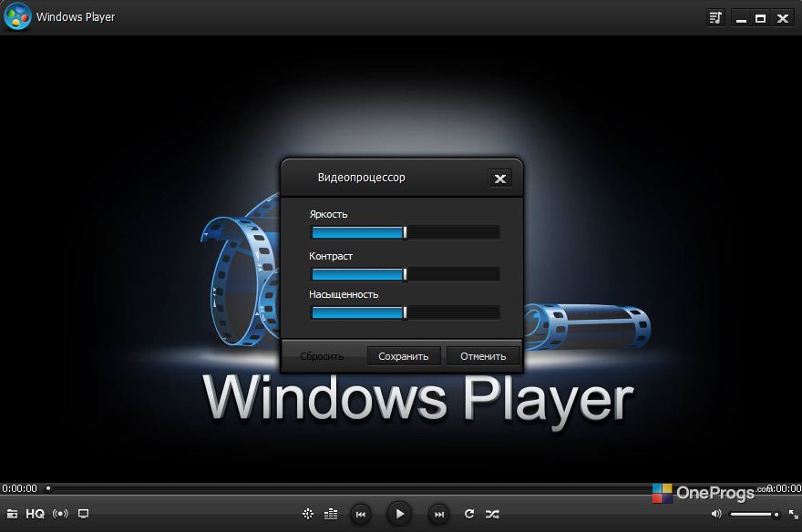Viewport: 802px width, 532px height.
Task: Click the Отменить cancel button
Action: [483, 356]
